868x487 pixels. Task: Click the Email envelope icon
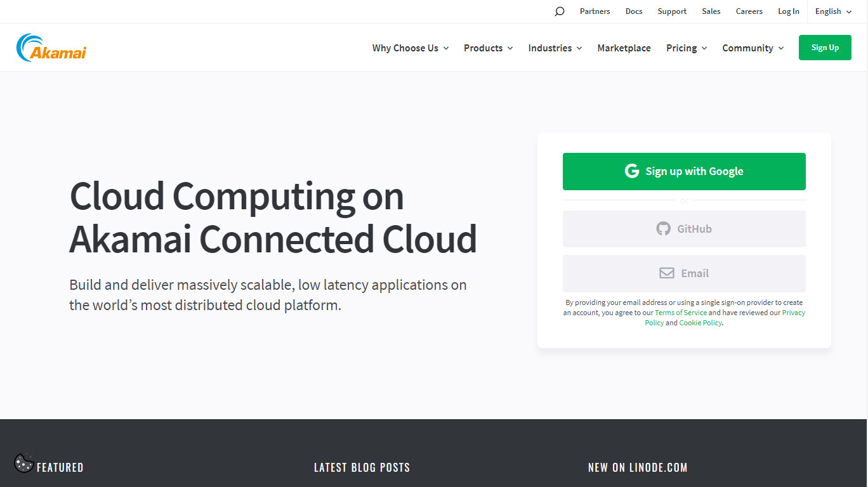[x=667, y=273]
